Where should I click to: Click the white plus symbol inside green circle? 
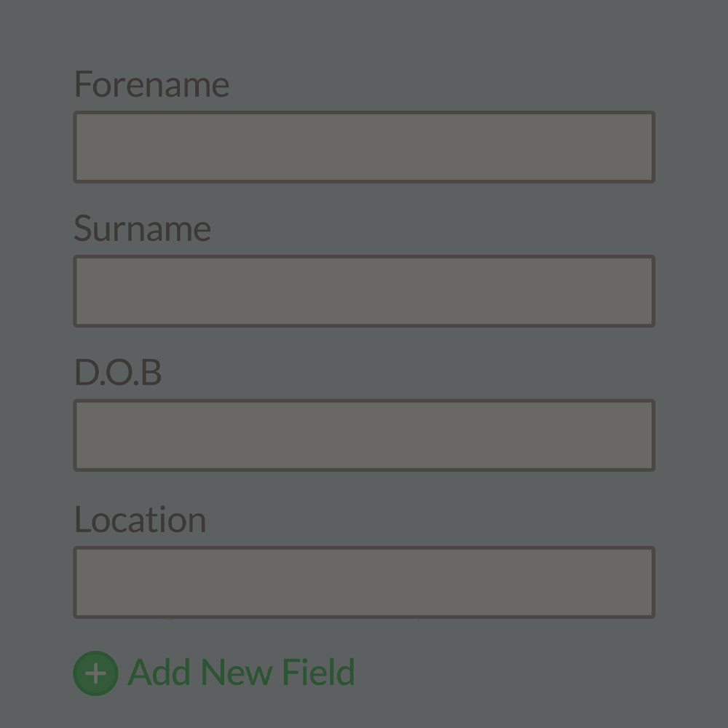click(x=95, y=673)
